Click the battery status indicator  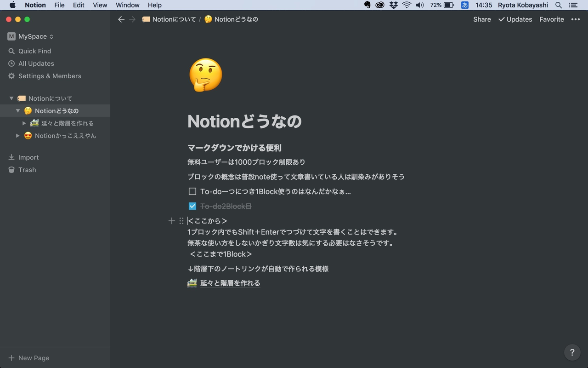(442, 5)
